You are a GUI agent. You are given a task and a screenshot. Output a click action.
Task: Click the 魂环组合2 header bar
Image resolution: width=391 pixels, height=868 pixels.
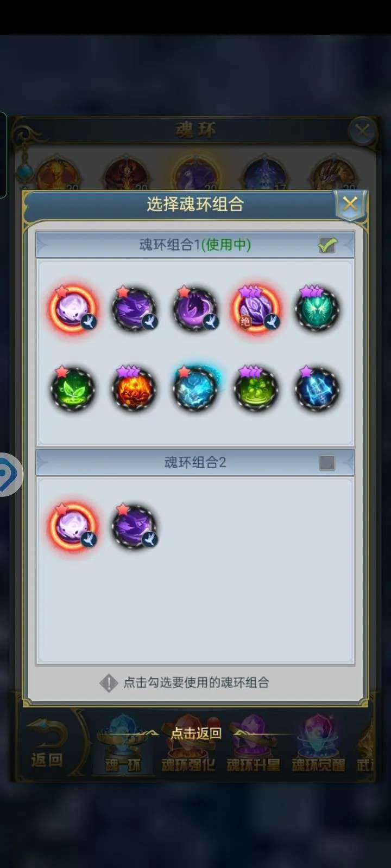tap(195, 462)
